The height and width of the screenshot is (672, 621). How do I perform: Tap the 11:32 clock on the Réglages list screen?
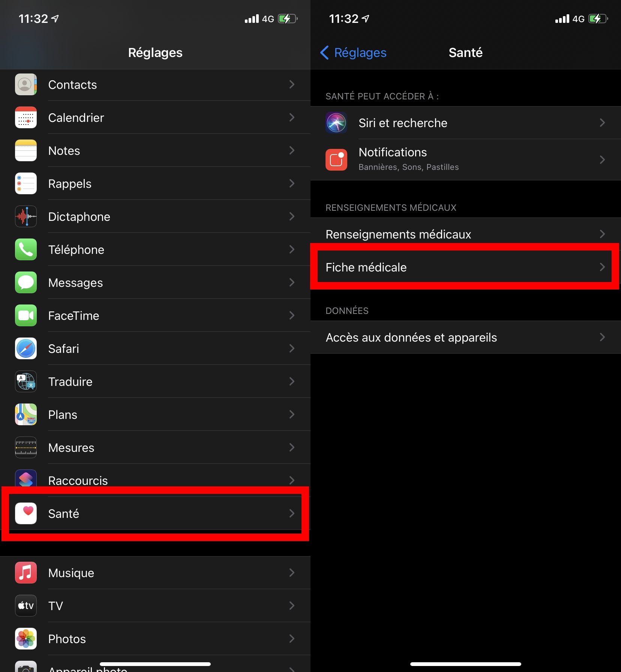tap(33, 19)
